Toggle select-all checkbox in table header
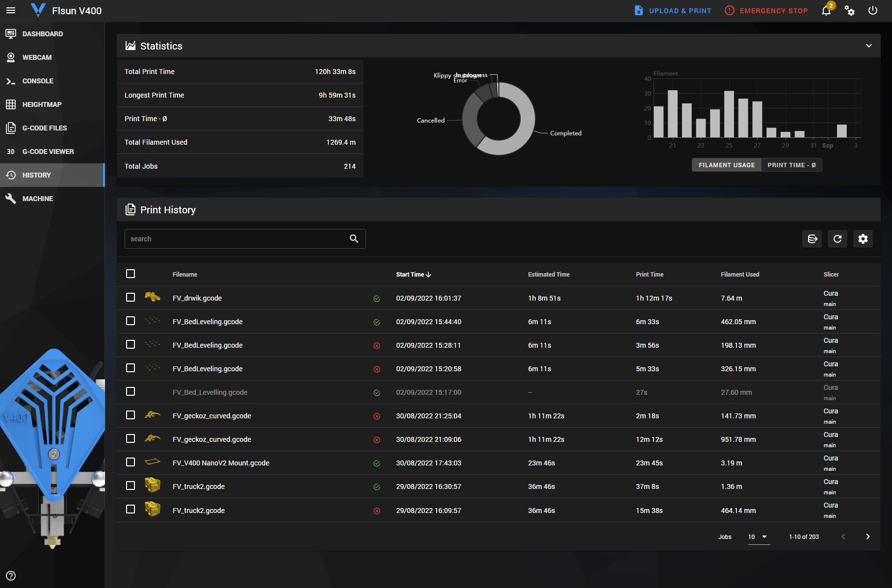The height and width of the screenshot is (588, 892). point(131,274)
